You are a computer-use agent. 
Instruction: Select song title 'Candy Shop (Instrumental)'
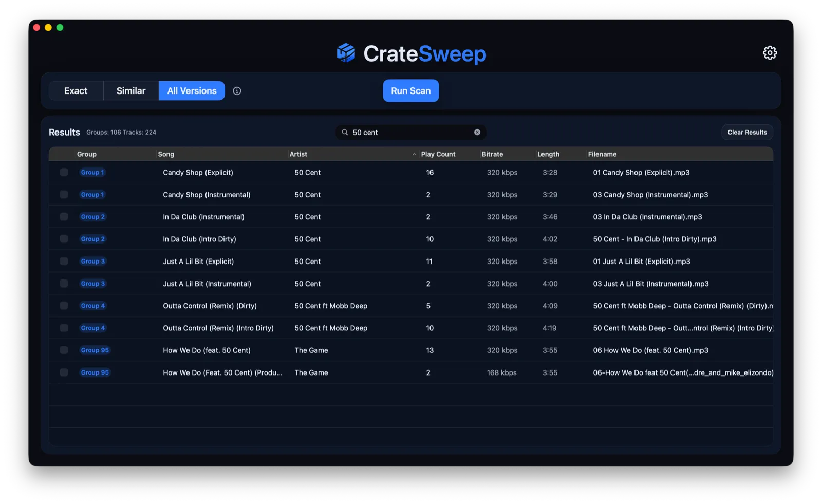207,195
